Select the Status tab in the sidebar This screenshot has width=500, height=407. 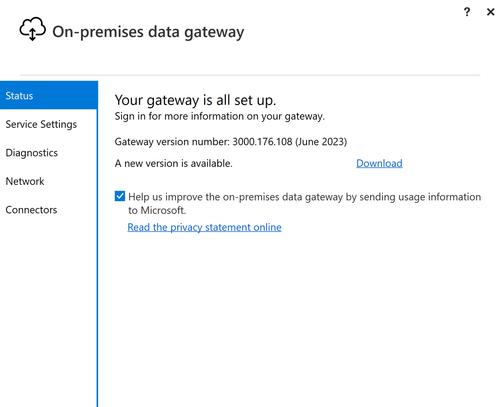[x=49, y=95]
